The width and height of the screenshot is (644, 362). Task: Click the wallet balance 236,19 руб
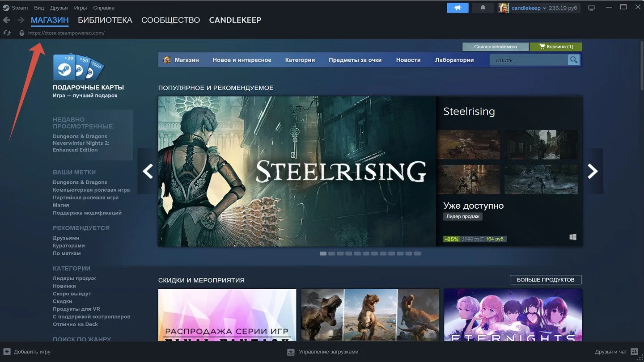pos(563,8)
